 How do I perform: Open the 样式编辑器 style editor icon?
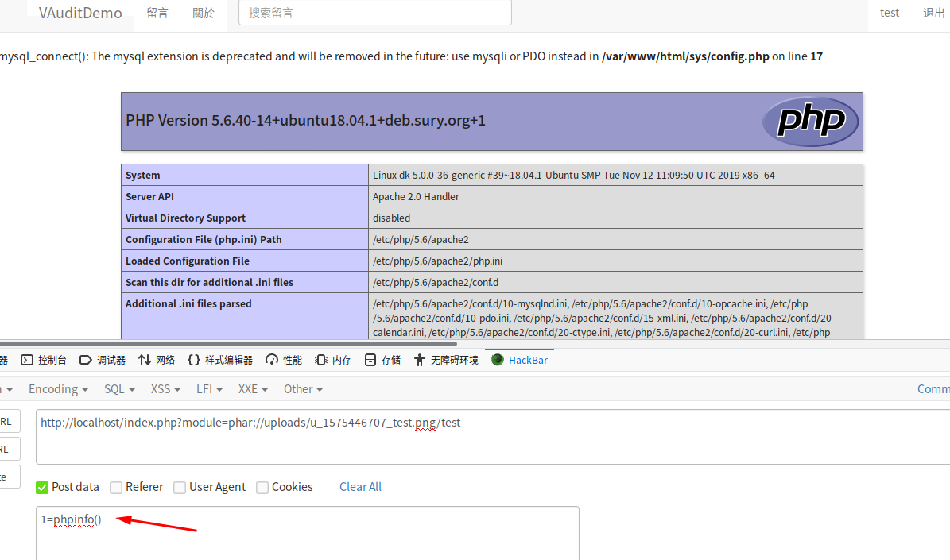tap(194, 360)
